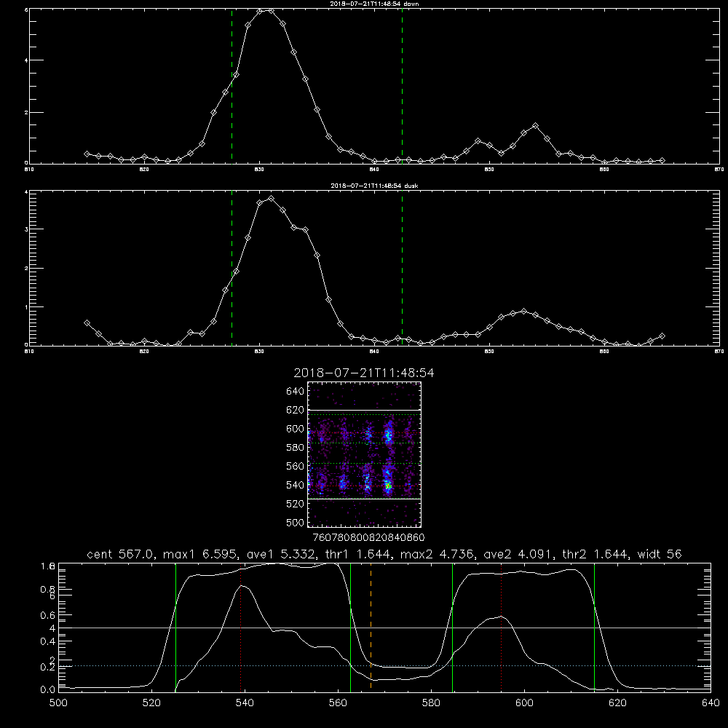This screenshot has height=728, width=728.
Task: Click the spectral image y-axis label 520
Action: point(295,504)
